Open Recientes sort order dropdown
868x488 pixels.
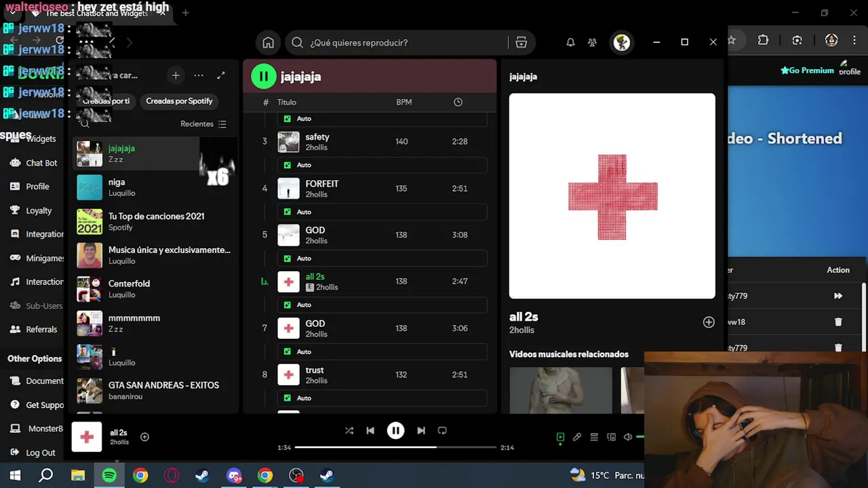(x=203, y=124)
